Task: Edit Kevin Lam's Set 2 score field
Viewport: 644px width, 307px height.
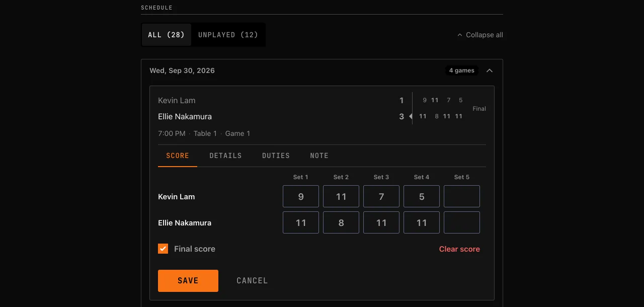Action: [341, 196]
